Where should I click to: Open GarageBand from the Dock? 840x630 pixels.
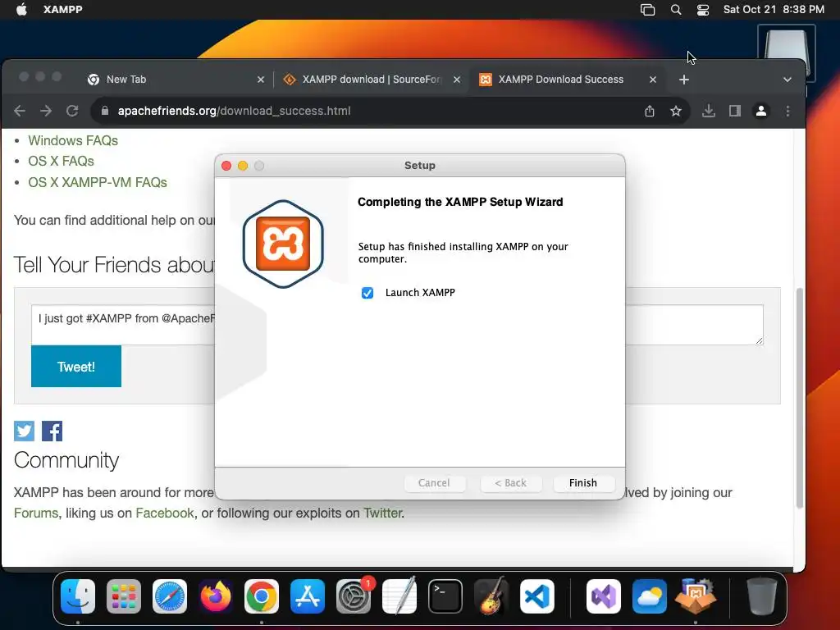point(491,596)
